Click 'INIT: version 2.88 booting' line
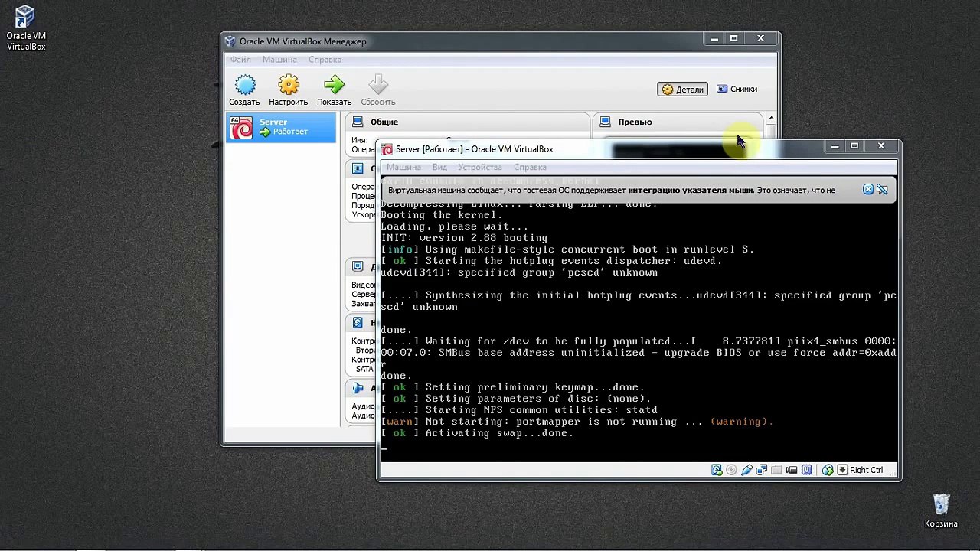Screen dimensions: 980x551 (x=464, y=238)
